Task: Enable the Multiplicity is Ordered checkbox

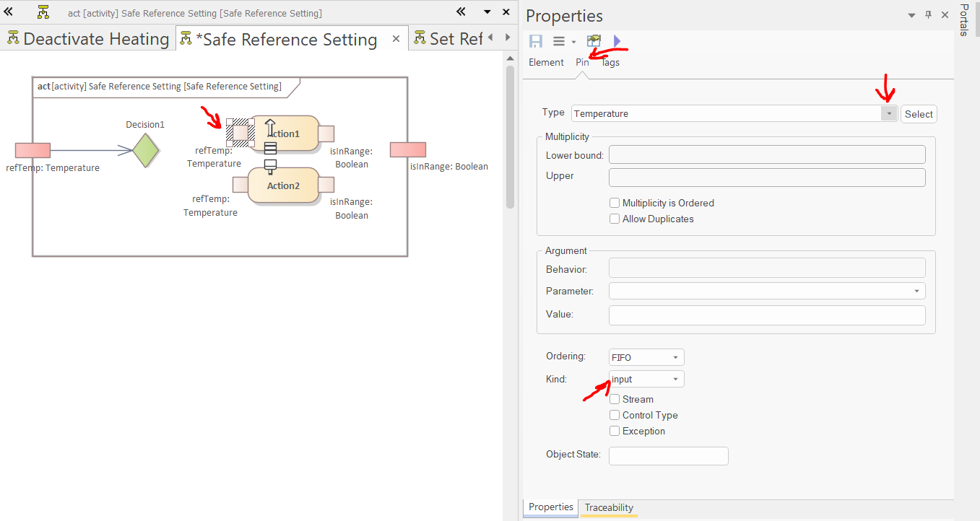Action: click(x=615, y=203)
